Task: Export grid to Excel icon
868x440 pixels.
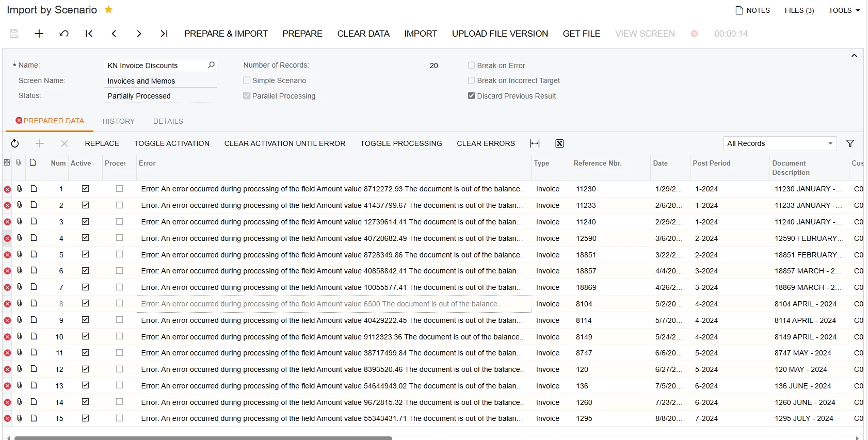Action: (559, 143)
